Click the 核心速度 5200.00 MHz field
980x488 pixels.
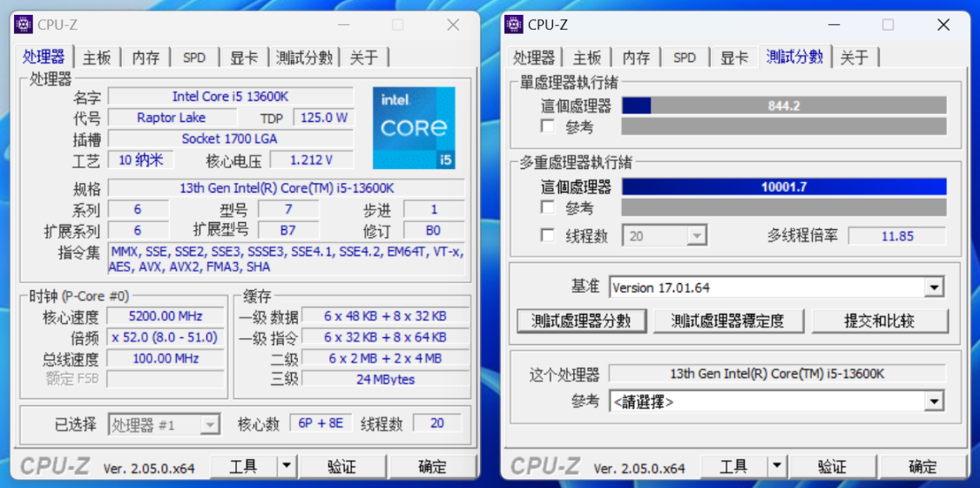tap(166, 316)
